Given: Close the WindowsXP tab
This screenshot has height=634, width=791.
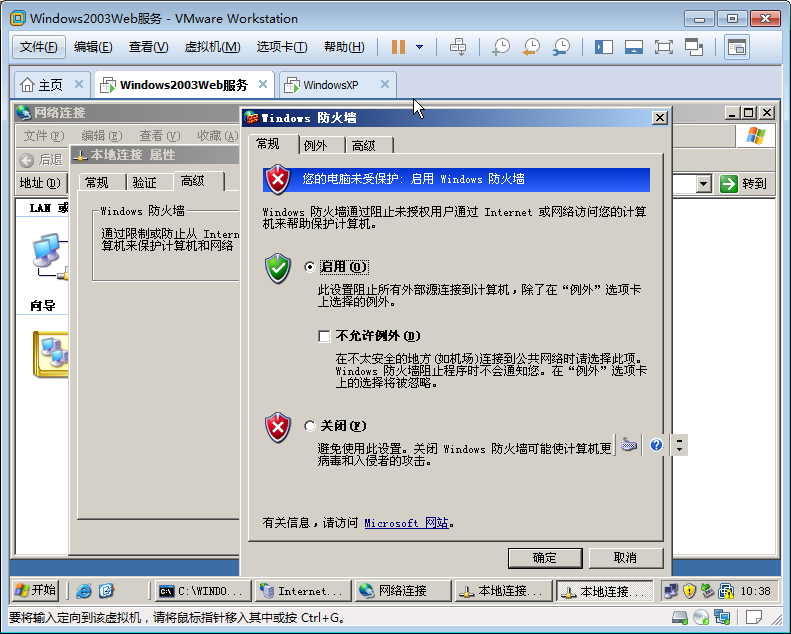Looking at the screenshot, I should (385, 84).
